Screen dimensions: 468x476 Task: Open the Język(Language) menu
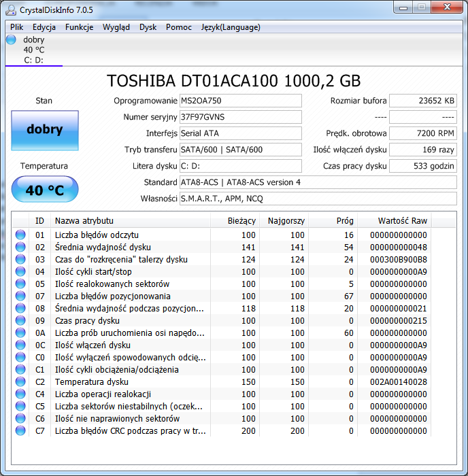231,27
